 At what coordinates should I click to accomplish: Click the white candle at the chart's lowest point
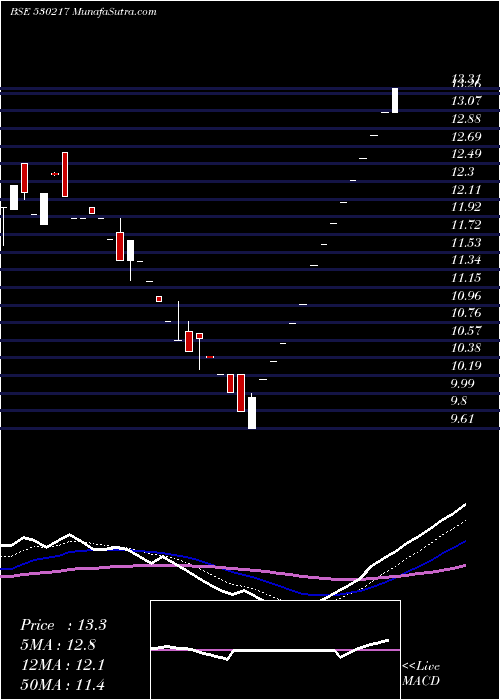(x=252, y=411)
